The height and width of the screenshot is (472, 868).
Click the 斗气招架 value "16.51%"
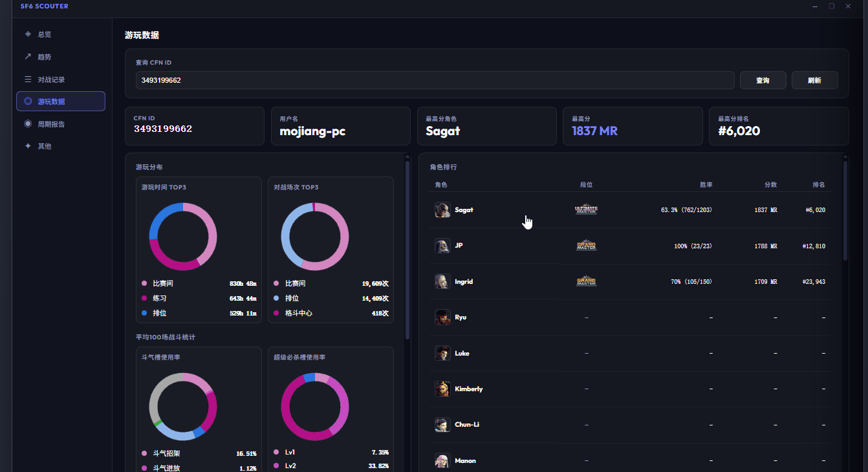point(246,454)
